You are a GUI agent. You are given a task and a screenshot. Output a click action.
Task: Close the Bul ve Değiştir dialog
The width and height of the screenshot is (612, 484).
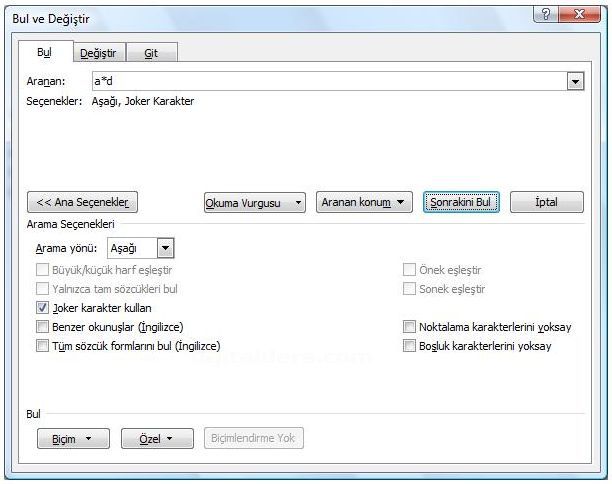tap(580, 14)
